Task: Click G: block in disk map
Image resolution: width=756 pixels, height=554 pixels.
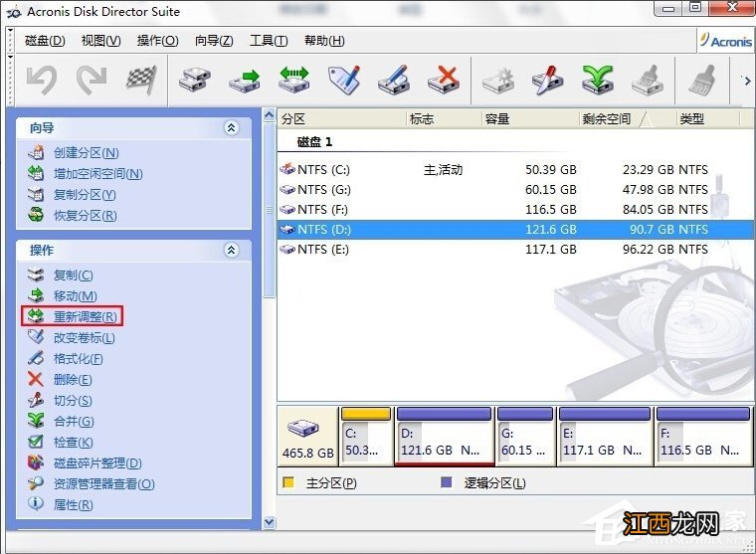Action: [525, 437]
